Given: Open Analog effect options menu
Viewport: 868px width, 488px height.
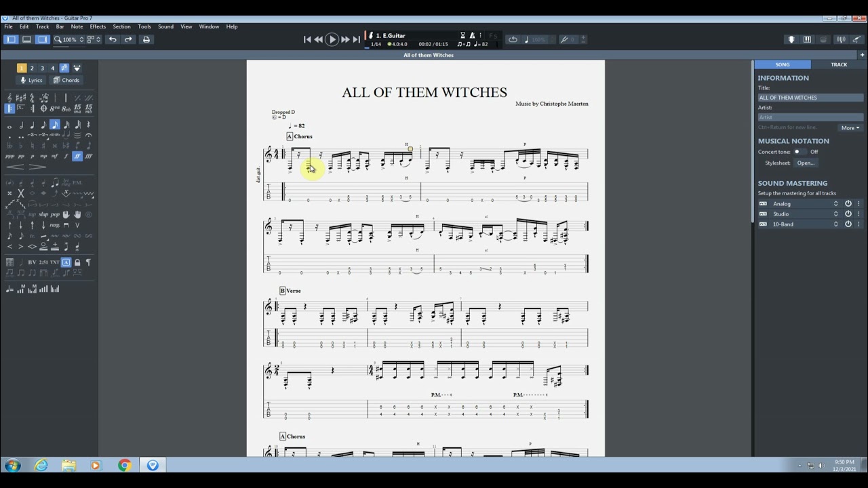Looking at the screenshot, I should click(859, 203).
